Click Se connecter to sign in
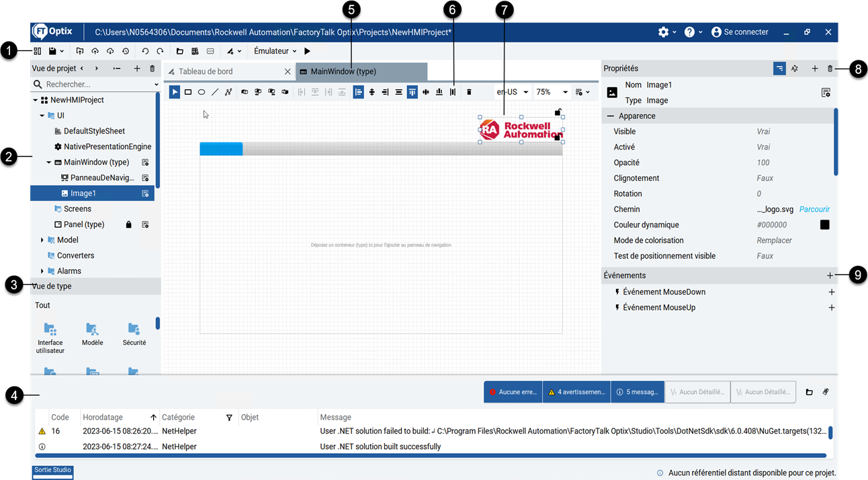This screenshot has height=480, width=868. click(740, 32)
